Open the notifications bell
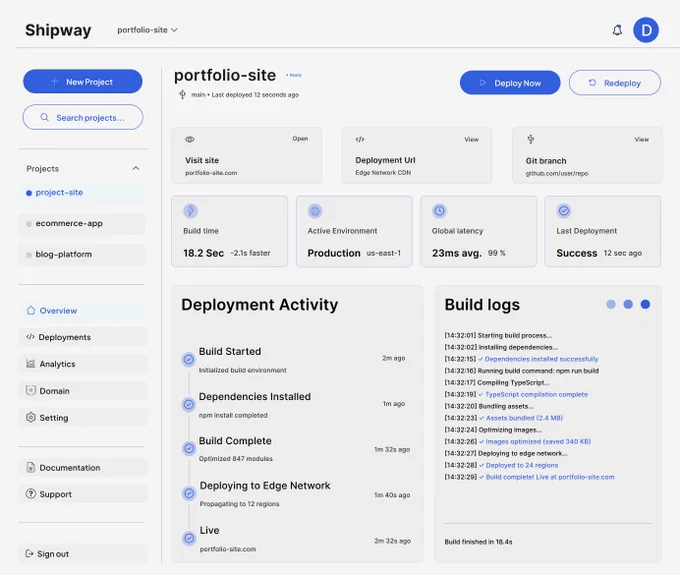This screenshot has width=680, height=575. coord(617,30)
